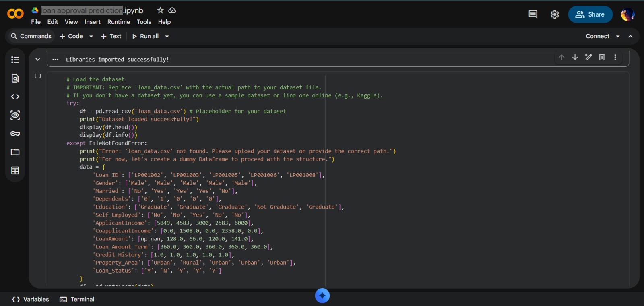Open the secrets key panel

coord(15,134)
